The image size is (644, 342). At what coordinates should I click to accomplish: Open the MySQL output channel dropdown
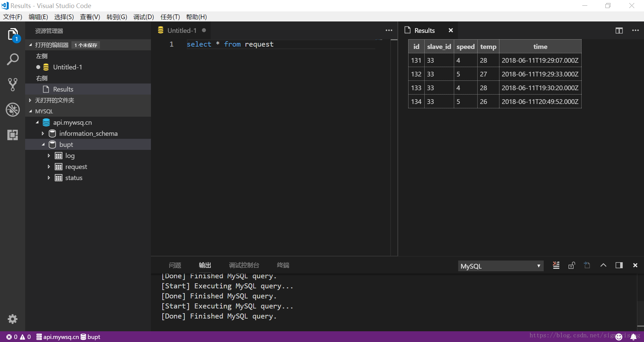click(x=500, y=266)
